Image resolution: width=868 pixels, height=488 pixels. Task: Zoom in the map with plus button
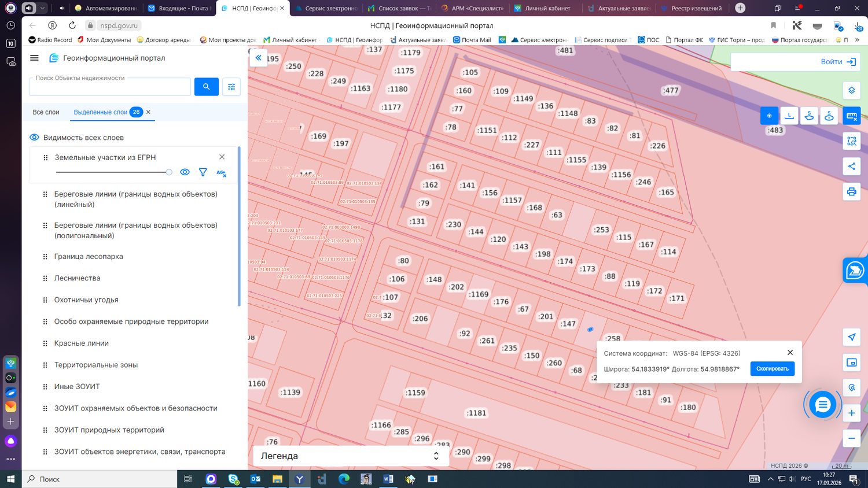(851, 413)
